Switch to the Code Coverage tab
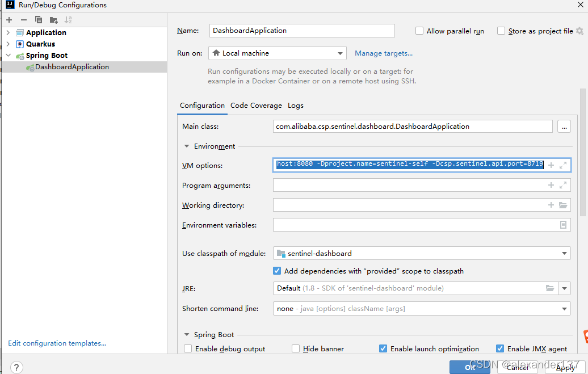The image size is (588, 374). click(256, 106)
